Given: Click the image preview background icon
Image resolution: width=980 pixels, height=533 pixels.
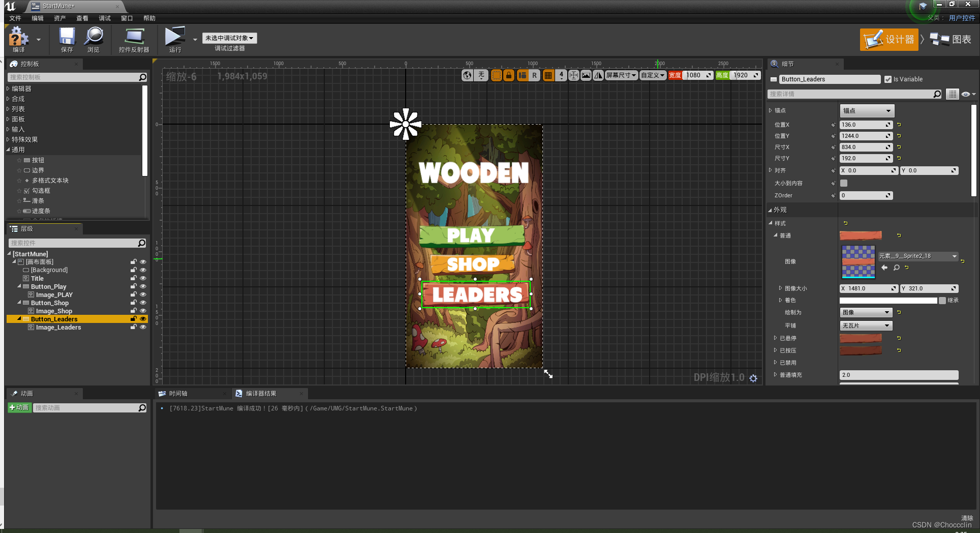Looking at the screenshot, I should pos(586,75).
